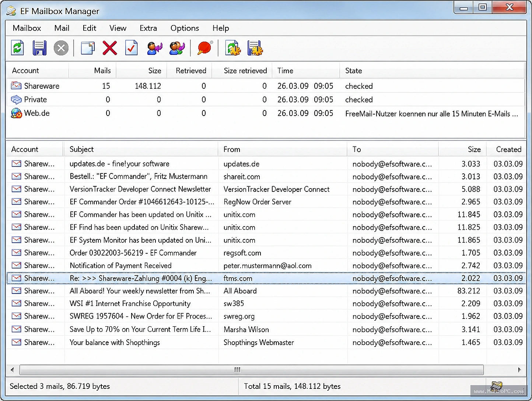Click the Web.de account globe icon
Image resolution: width=532 pixels, height=401 pixels.
(16, 113)
